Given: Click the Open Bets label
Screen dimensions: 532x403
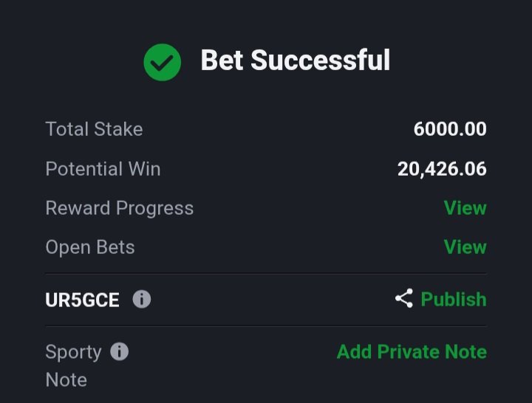Looking at the screenshot, I should 90,247.
